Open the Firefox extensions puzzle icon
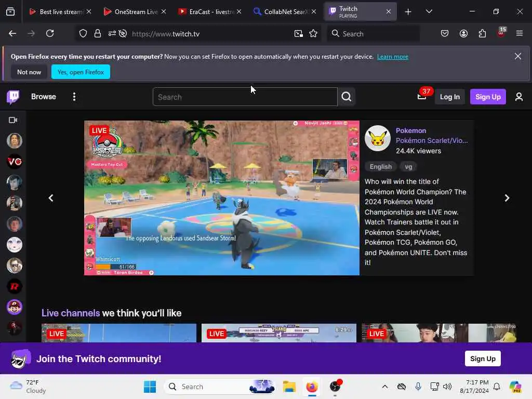 482,33
